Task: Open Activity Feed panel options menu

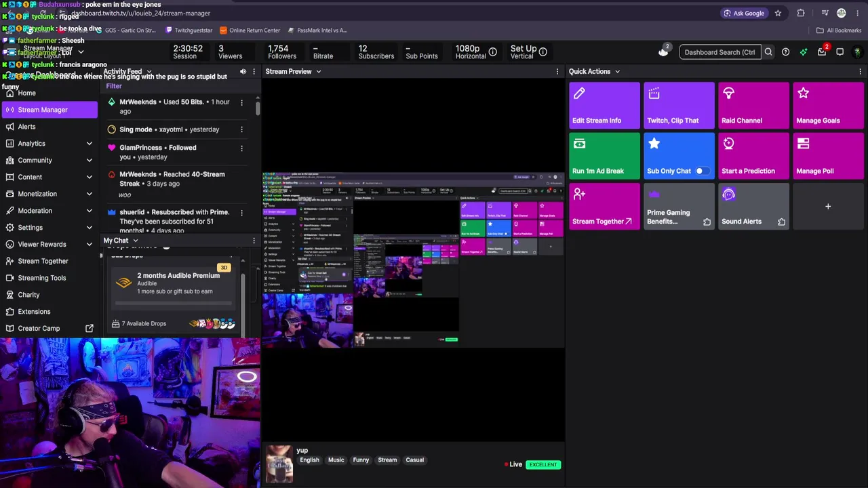Action: (x=254, y=71)
